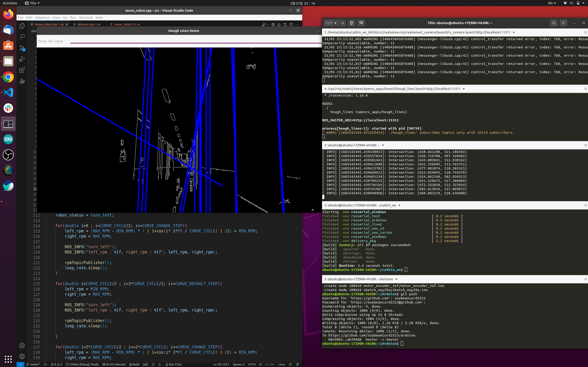Viewport: 588px width, 367px height.
Task: Toggle maximize on the hough_lines.launch terminal pane
Action: (585, 89)
